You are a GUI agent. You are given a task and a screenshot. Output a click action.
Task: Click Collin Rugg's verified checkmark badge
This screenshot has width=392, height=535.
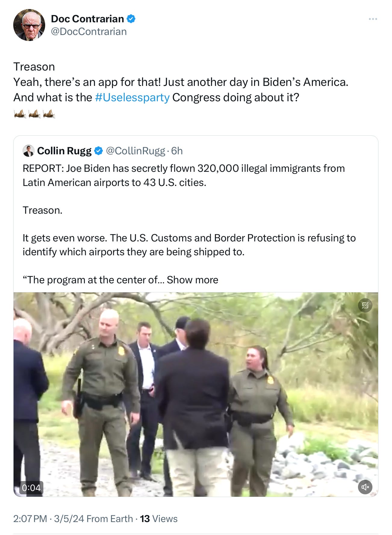(98, 151)
